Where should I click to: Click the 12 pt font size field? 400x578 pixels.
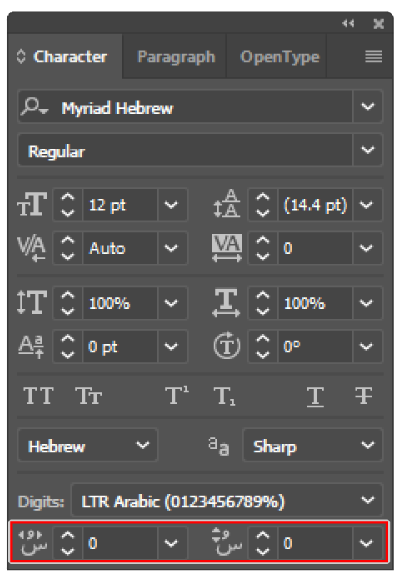pos(120,205)
